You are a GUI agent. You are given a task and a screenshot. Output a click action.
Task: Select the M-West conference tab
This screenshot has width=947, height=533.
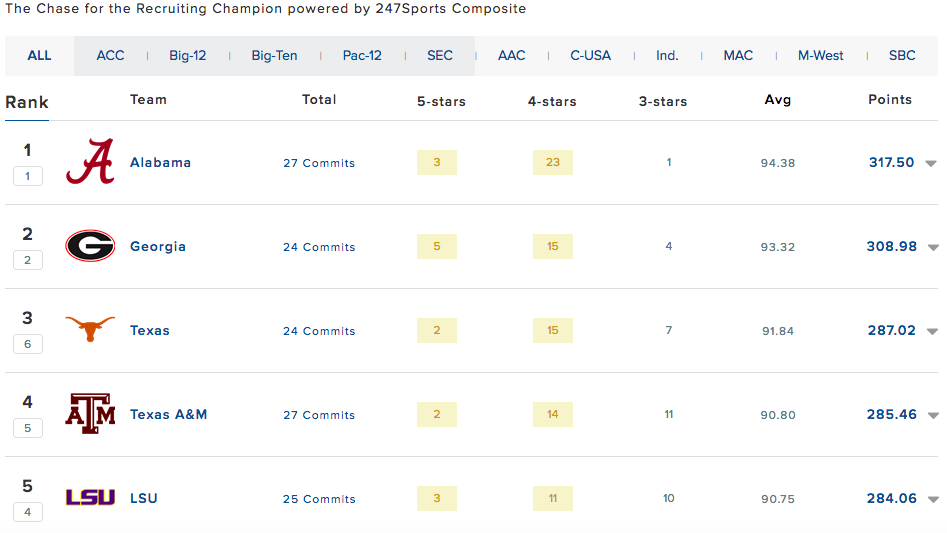[820, 56]
